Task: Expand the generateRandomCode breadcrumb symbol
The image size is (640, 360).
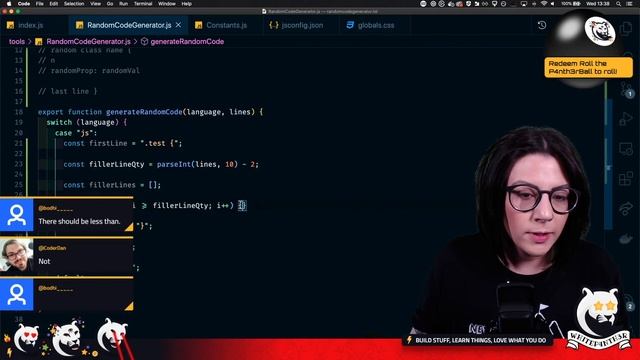Action: point(187,42)
